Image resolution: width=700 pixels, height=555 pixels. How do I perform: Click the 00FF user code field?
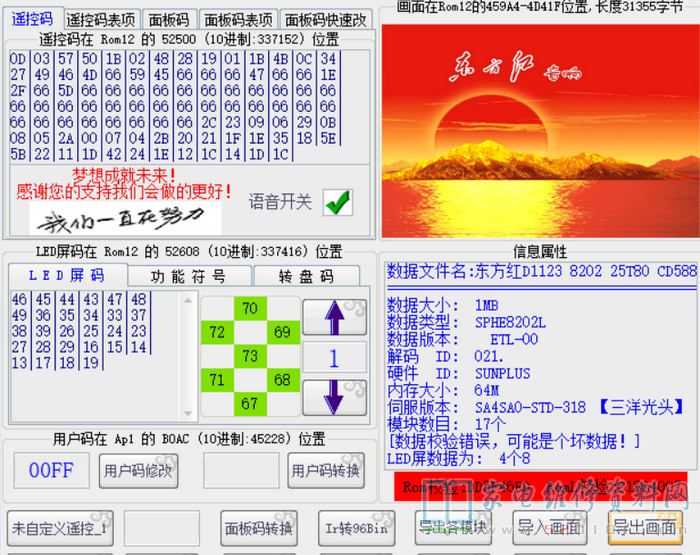51,471
